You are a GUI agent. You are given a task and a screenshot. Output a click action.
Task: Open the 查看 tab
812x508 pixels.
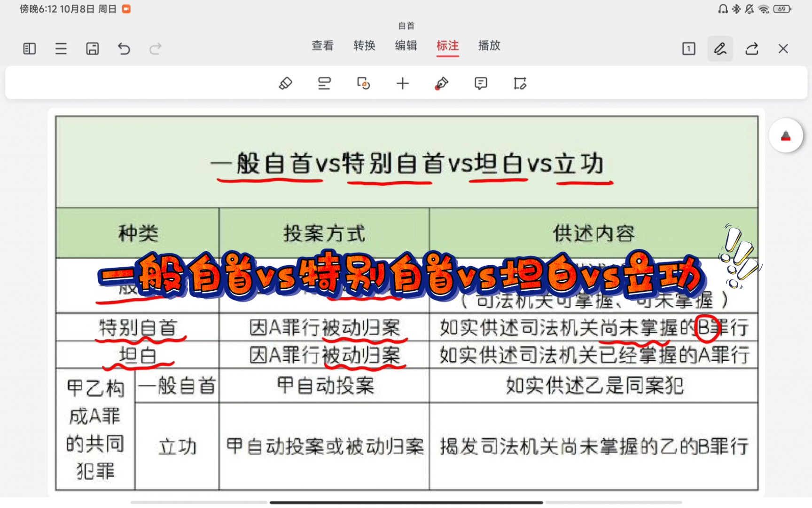323,46
